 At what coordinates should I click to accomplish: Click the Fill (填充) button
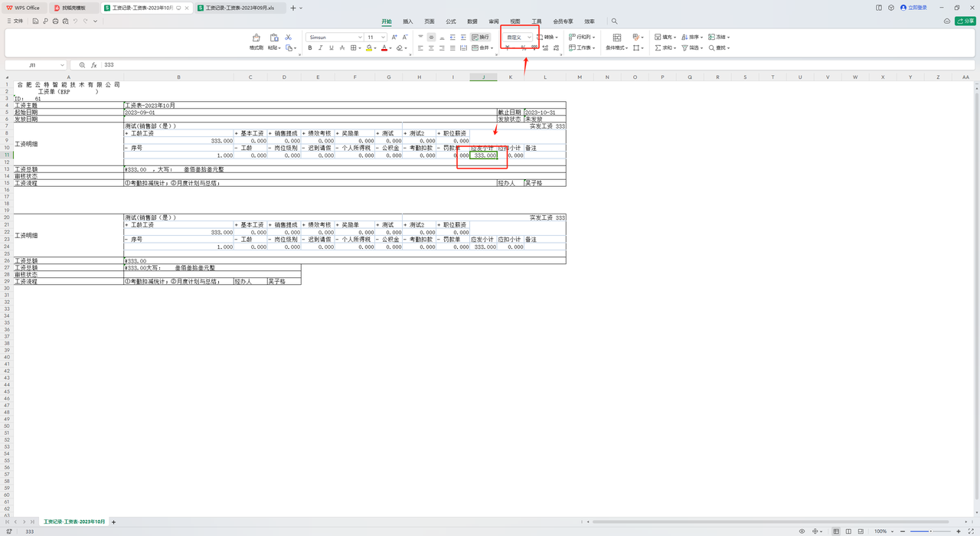coord(664,37)
